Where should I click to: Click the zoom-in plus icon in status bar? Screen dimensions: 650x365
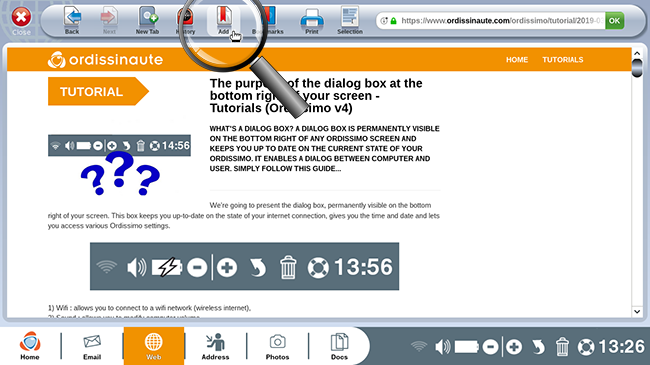pyautogui.click(x=514, y=347)
